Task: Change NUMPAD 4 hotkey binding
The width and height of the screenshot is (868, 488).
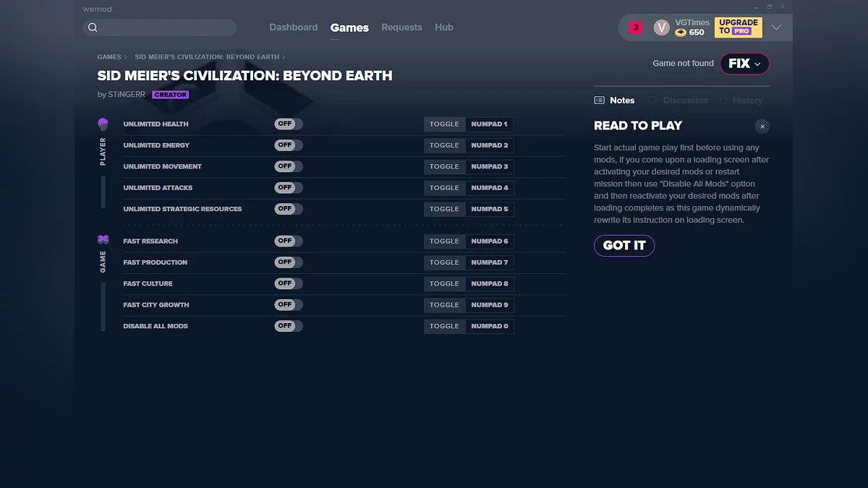Action: tap(490, 188)
